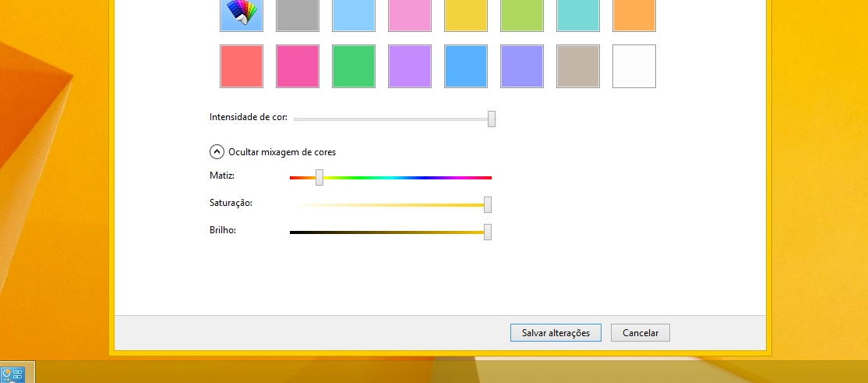868x383 pixels.
Task: Click the Ocultar mixagem de cores label
Action: click(x=282, y=152)
